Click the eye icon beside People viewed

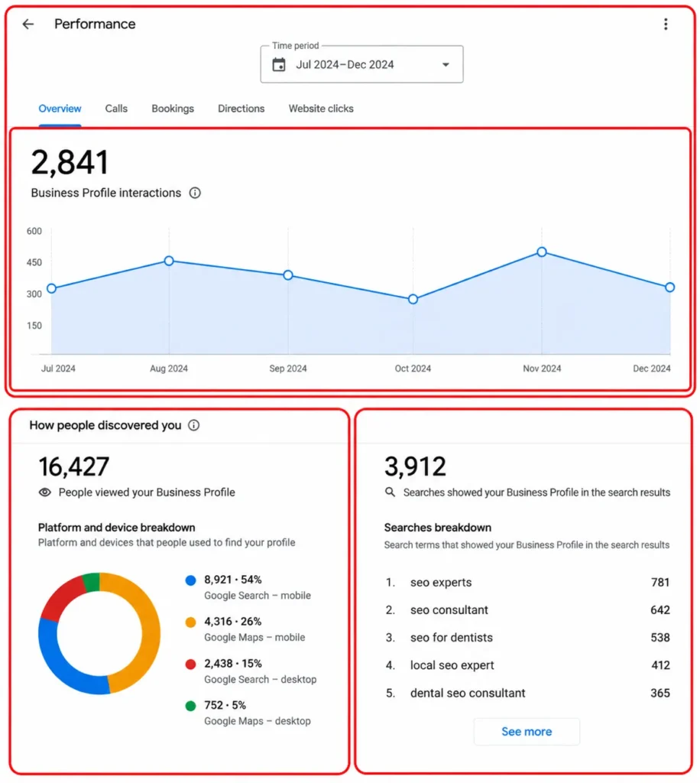(x=45, y=492)
